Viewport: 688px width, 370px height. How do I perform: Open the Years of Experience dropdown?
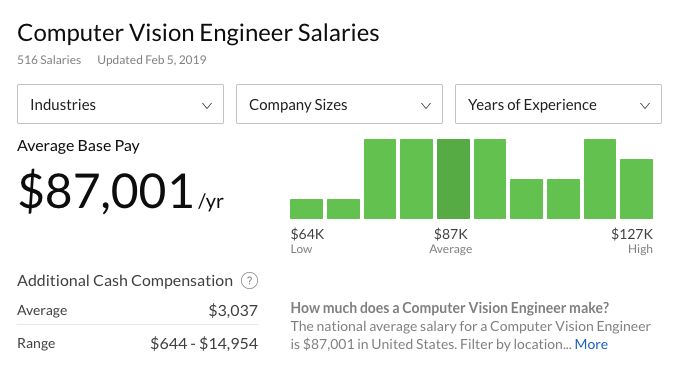point(558,104)
